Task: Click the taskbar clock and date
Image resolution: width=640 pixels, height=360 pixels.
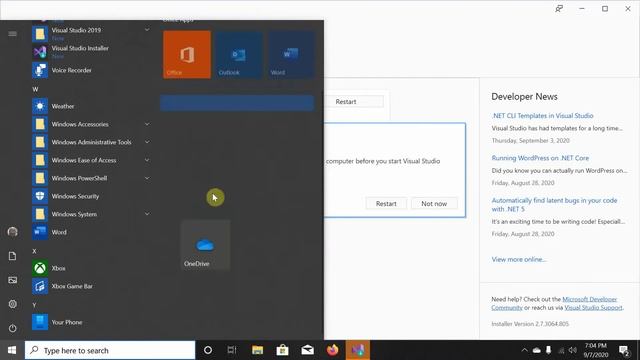Action: coord(596,350)
